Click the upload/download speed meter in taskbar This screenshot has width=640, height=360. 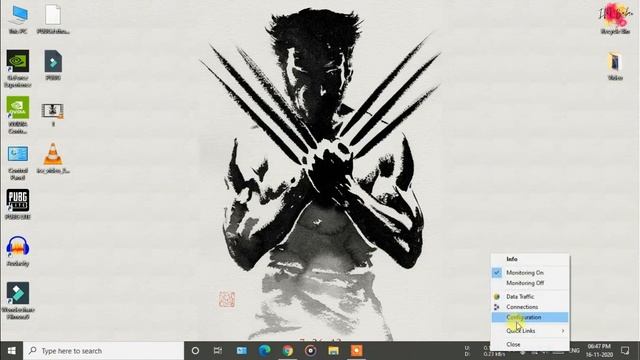(x=484, y=351)
